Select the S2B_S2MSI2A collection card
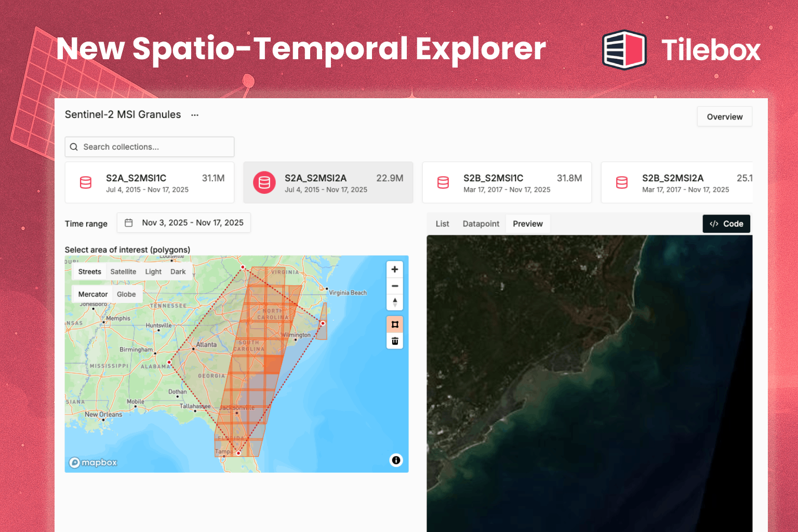The width and height of the screenshot is (798, 532). [677, 182]
